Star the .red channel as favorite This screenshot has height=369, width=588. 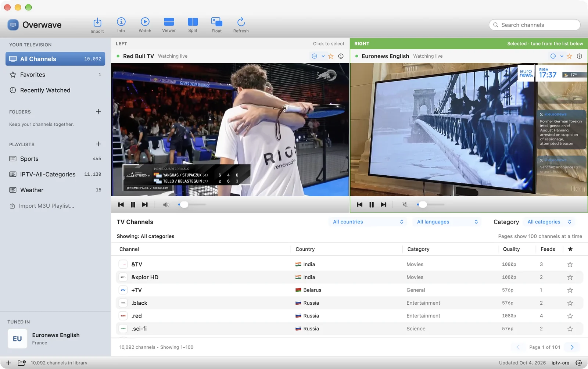[x=570, y=316]
